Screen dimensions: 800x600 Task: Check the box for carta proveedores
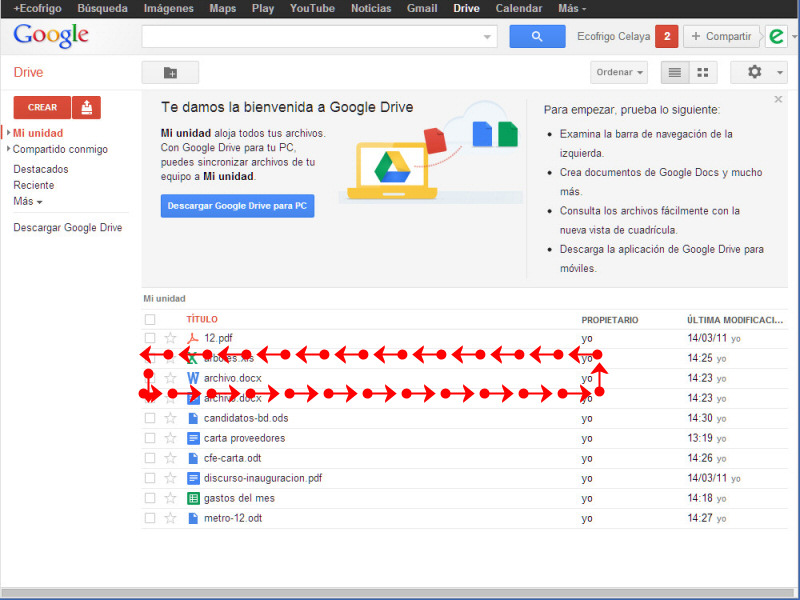pos(150,438)
